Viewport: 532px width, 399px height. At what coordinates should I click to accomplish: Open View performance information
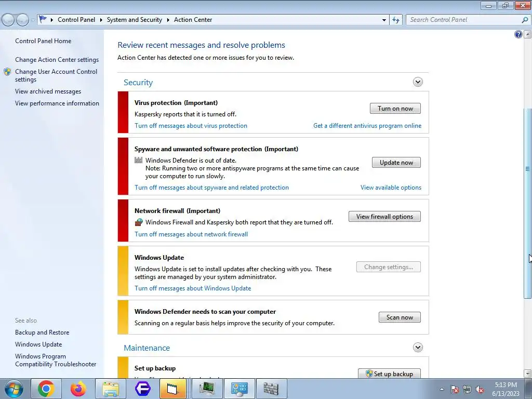pyautogui.click(x=57, y=103)
